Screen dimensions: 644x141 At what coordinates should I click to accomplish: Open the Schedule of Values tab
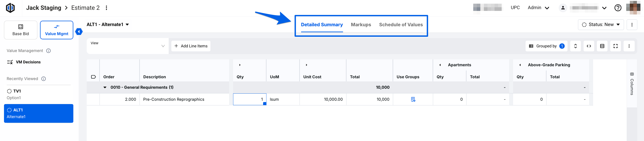click(x=401, y=25)
